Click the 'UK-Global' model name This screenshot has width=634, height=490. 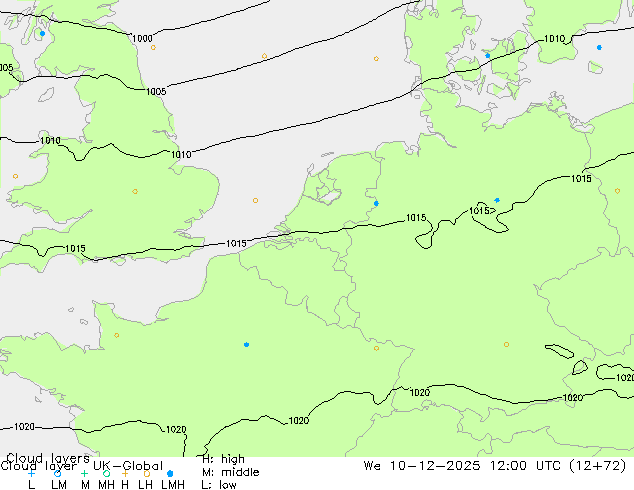128,466
